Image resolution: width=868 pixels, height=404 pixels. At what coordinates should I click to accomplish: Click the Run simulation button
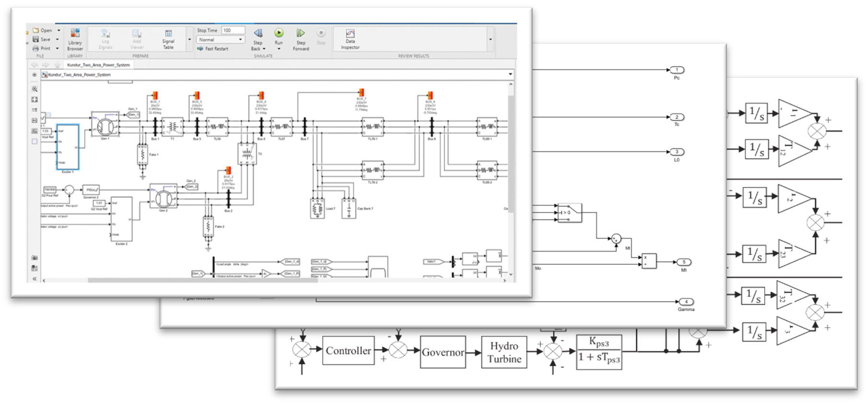coord(279,33)
